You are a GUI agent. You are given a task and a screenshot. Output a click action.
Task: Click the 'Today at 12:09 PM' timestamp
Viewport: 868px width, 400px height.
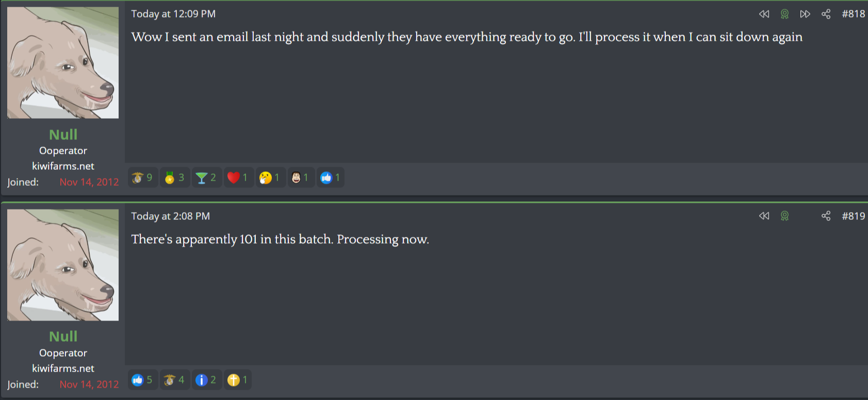coord(173,14)
